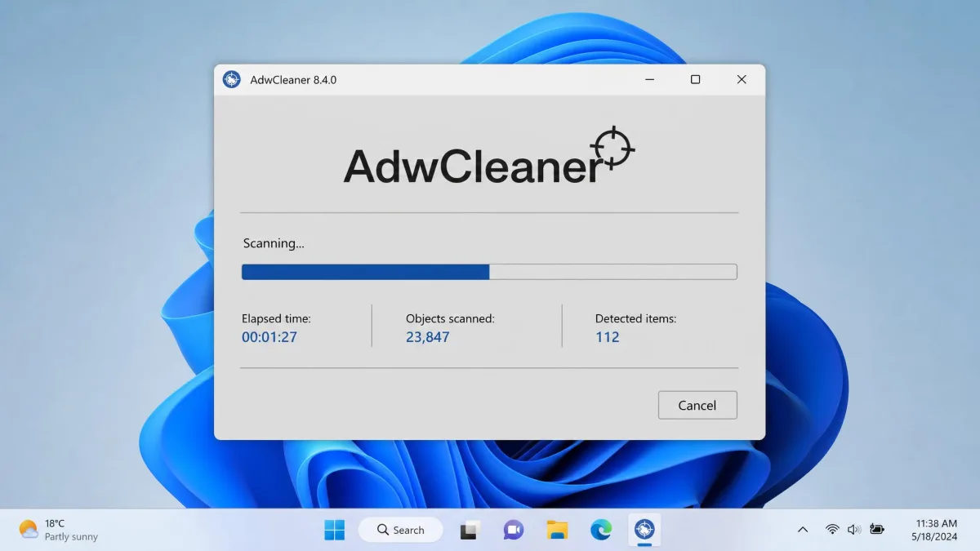Select the elapsed time value 00:01:27
Image resolution: width=980 pixels, height=551 pixels.
(x=269, y=337)
